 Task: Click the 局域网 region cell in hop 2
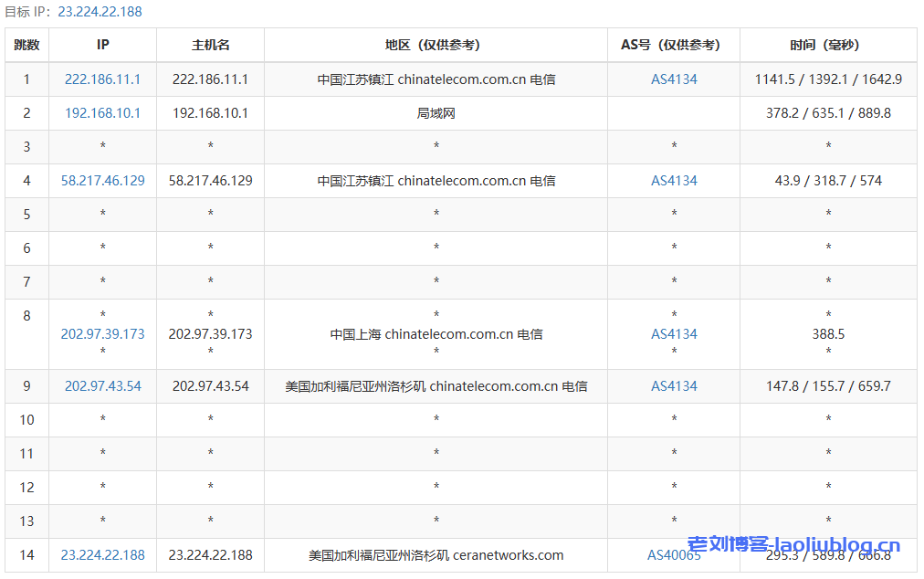pyautogui.click(x=436, y=113)
